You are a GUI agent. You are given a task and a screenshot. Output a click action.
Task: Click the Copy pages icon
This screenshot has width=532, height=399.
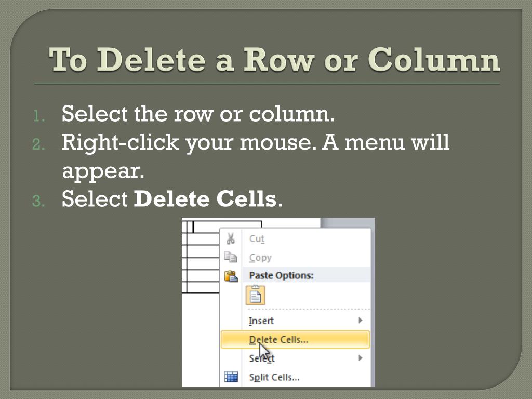click(231, 257)
